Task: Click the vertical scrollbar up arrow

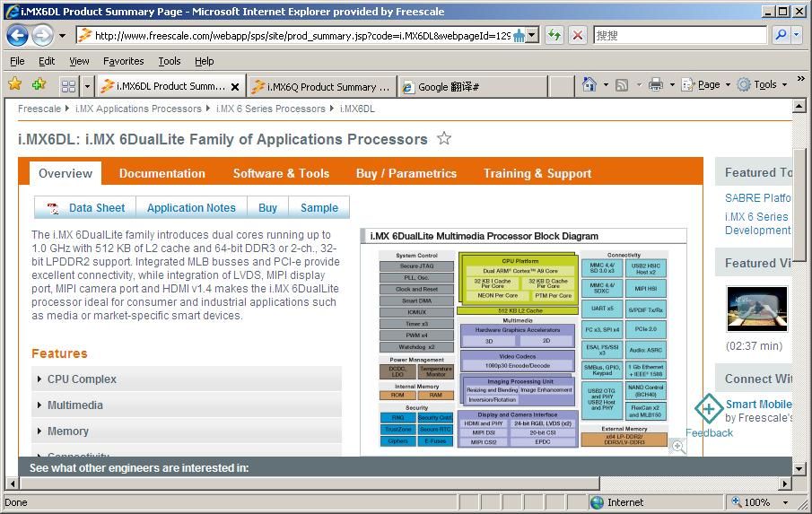Action: click(x=799, y=107)
